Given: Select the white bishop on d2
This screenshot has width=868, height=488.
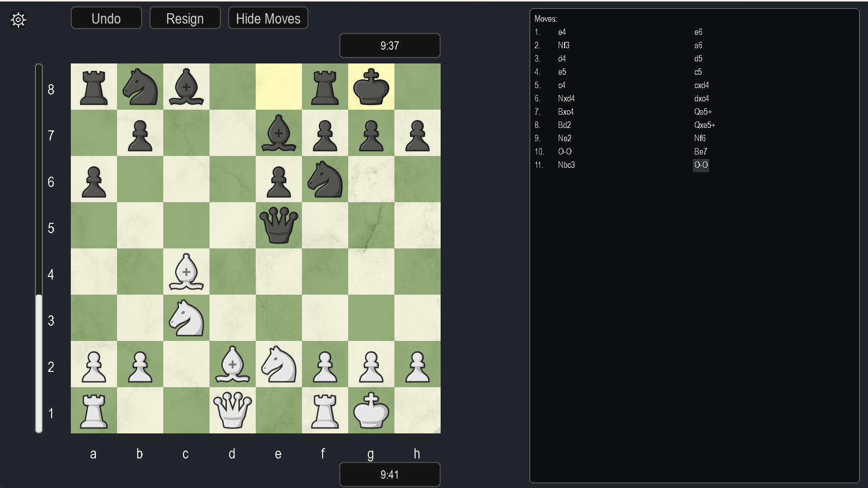Looking at the screenshot, I should pos(233,365).
